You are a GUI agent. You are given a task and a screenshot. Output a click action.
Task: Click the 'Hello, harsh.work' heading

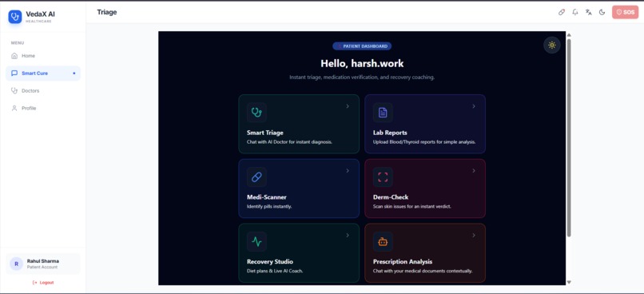[362, 64]
